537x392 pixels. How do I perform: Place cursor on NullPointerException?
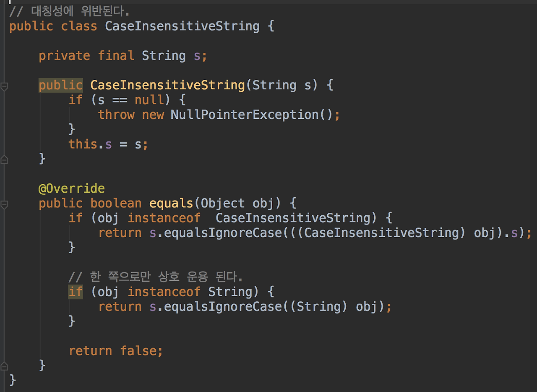tap(245, 115)
